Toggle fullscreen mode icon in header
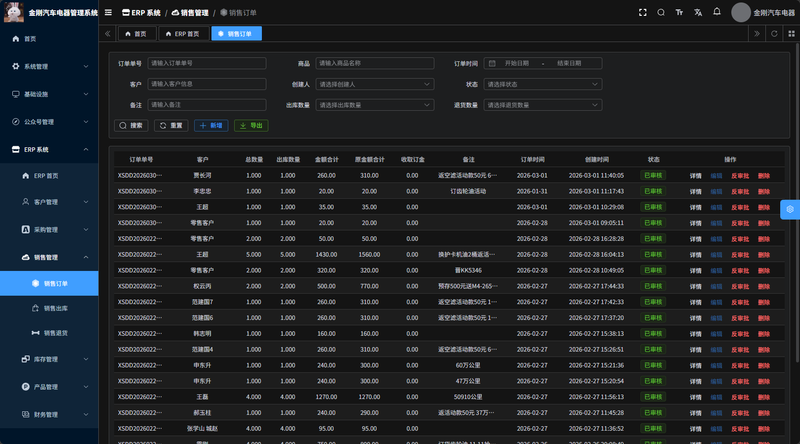Viewport: 800px width, 444px height. [643, 12]
